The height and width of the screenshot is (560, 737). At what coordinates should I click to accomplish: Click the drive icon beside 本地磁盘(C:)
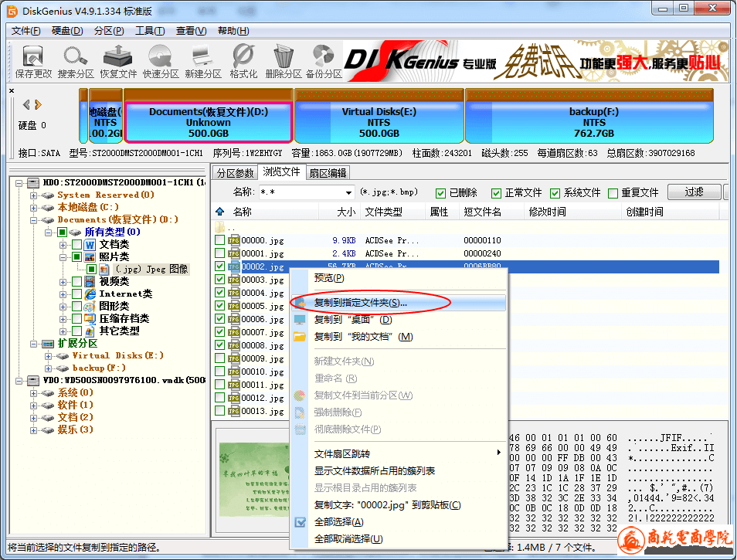(x=48, y=207)
